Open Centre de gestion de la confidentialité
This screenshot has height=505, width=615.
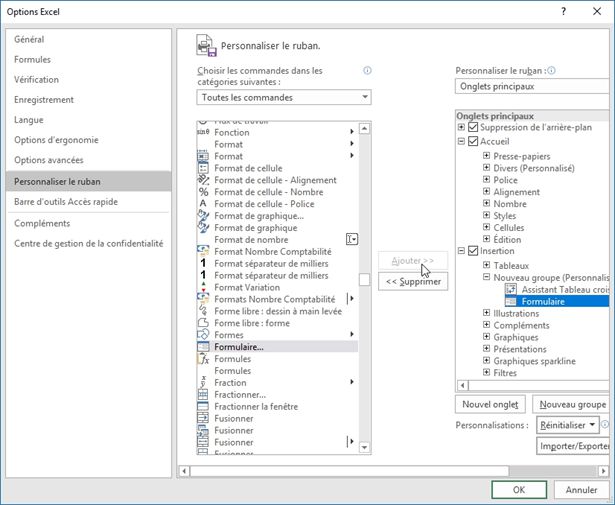(x=89, y=243)
